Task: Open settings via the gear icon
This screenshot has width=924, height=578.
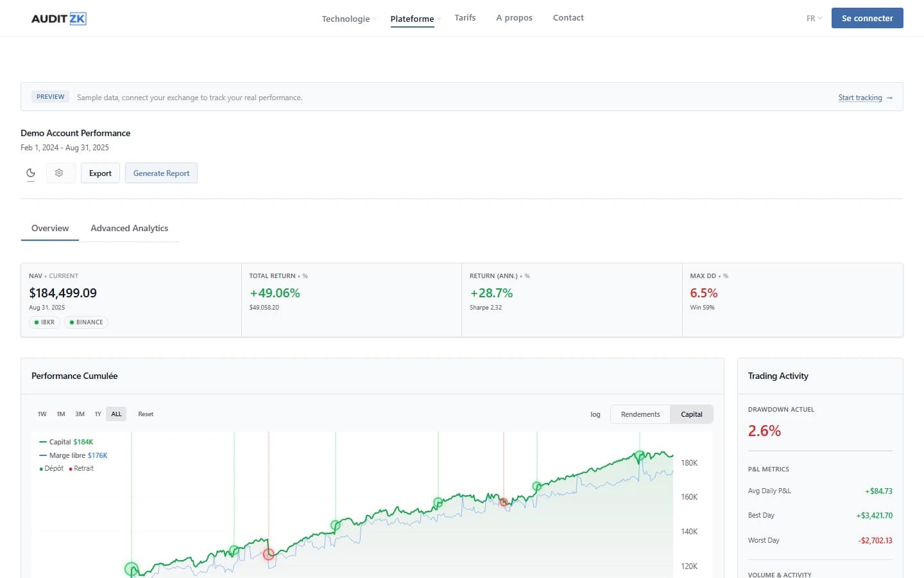Action: coord(59,173)
